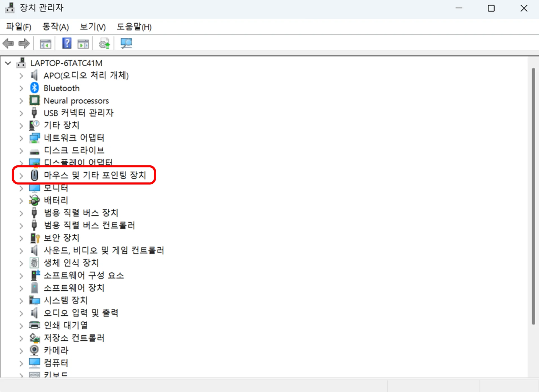This screenshot has width=539, height=392.
Task: Click the Back navigation arrow
Action: click(x=8, y=43)
